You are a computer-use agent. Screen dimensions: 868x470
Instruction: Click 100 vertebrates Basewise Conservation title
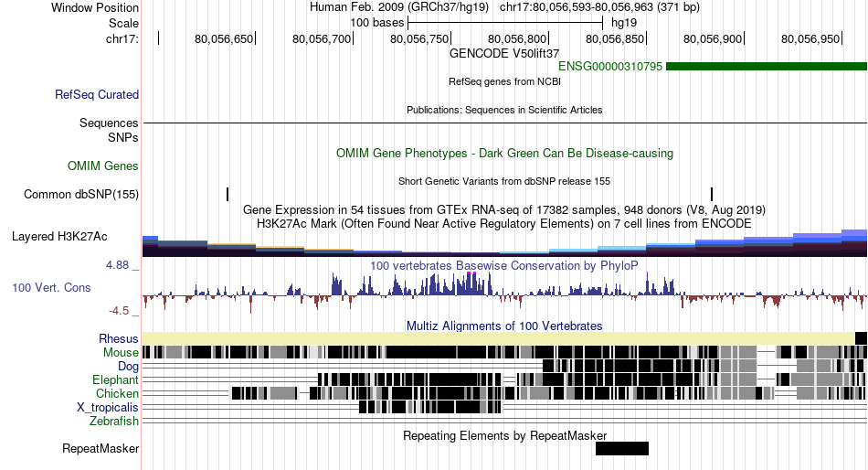[504, 265]
